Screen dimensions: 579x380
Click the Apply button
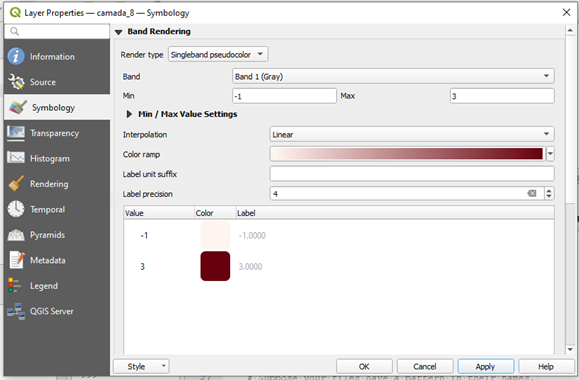(x=486, y=366)
